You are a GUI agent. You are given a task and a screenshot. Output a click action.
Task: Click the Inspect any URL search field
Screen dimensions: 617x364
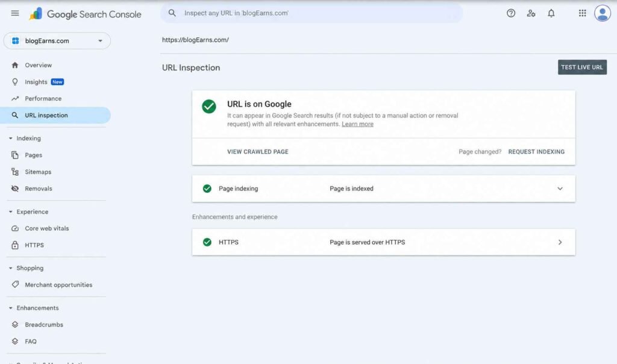[312, 13]
